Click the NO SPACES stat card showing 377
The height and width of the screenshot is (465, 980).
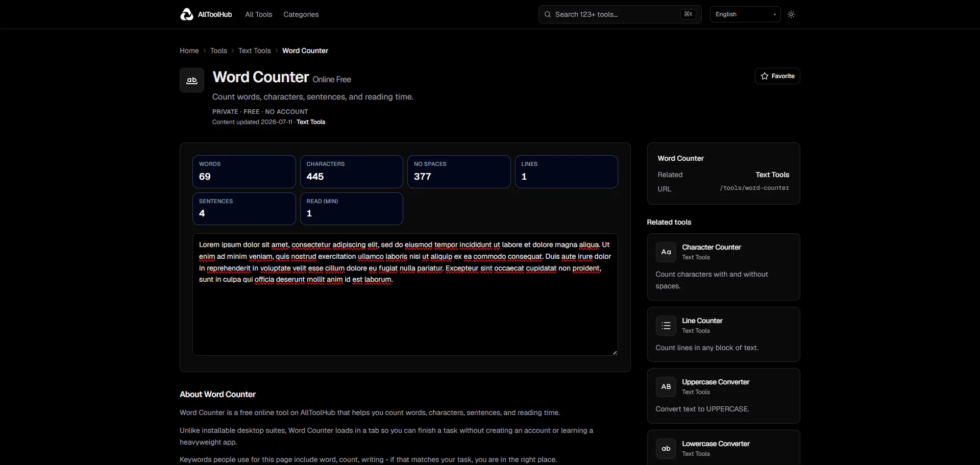[459, 172]
